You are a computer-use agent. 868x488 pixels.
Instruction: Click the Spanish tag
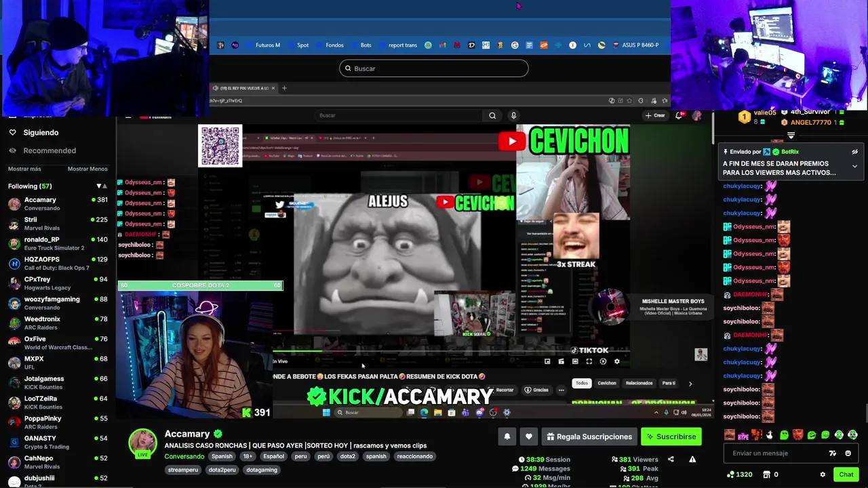click(222, 456)
